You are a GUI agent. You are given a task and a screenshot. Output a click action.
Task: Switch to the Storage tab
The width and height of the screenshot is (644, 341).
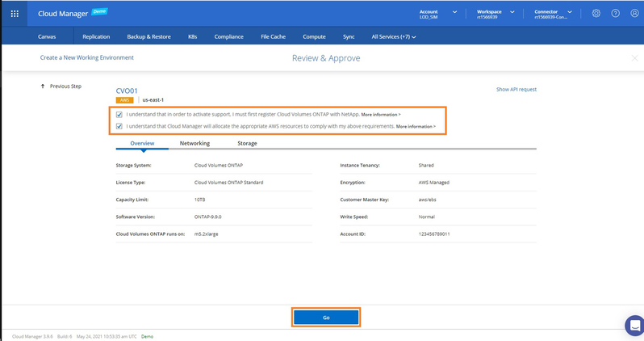click(247, 143)
